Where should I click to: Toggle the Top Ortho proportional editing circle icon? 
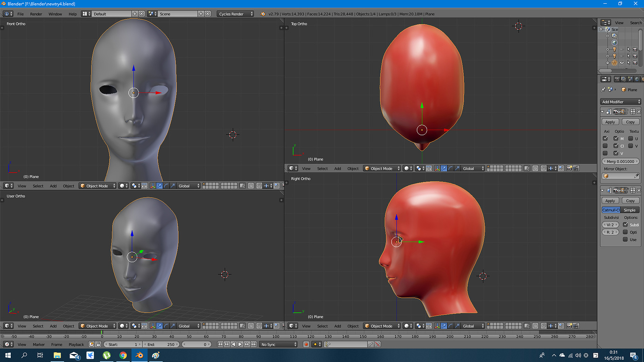pyautogui.click(x=535, y=168)
